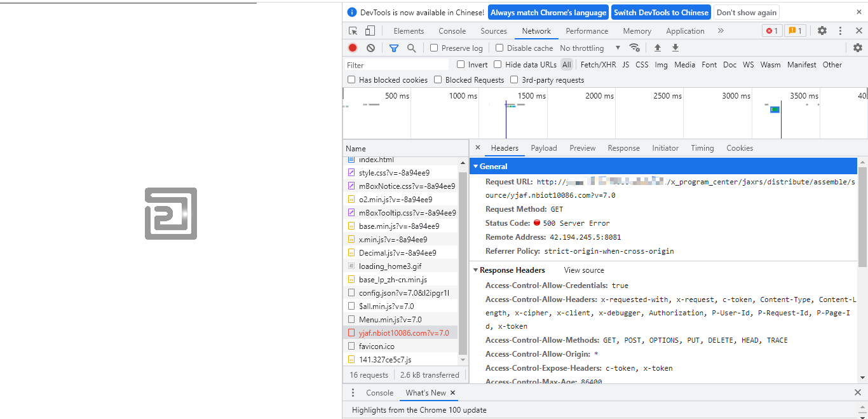Image resolution: width=868 pixels, height=419 pixels.
Task: Toggle the device toolbar icon
Action: [370, 31]
